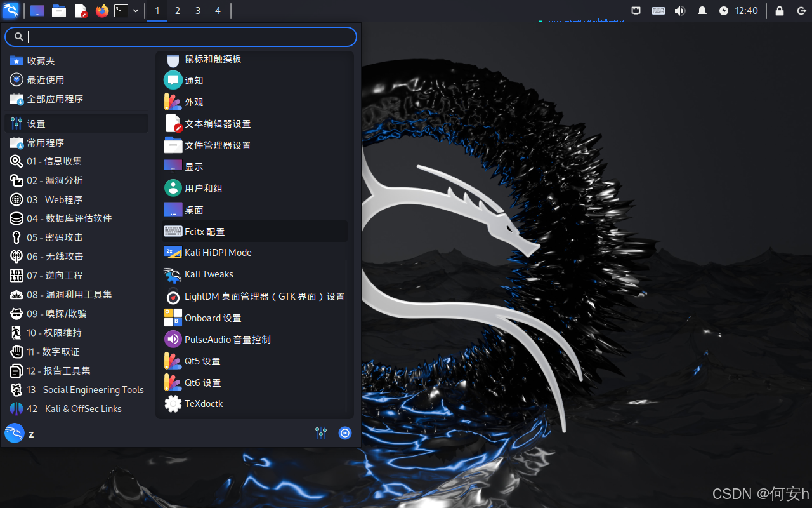Open Onboard 设置
The height and width of the screenshot is (508, 812).
coord(254,318)
